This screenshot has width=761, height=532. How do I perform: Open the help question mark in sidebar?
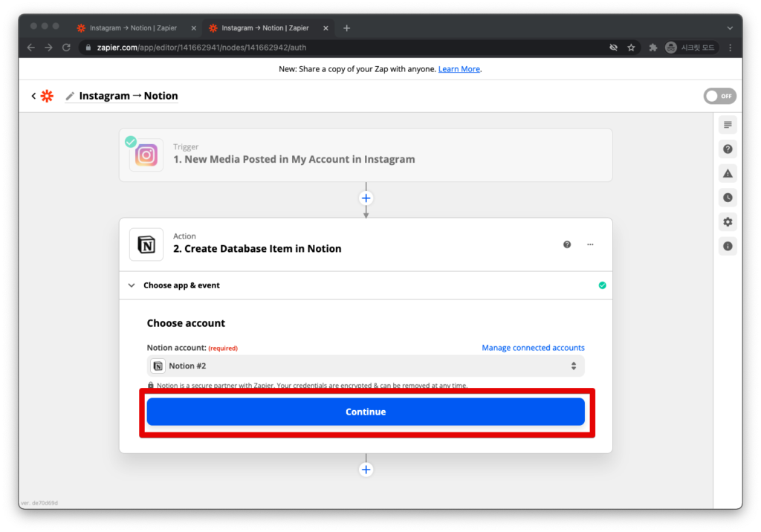point(728,149)
